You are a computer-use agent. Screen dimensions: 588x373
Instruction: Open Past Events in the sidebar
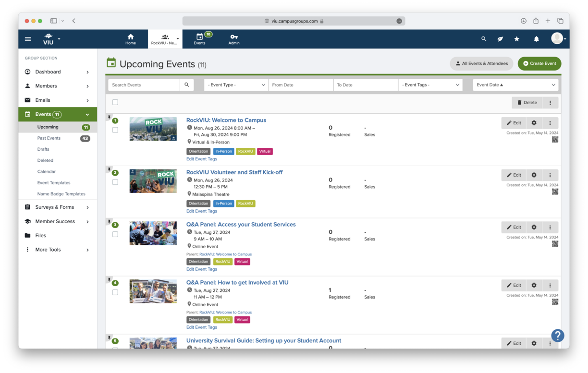pos(58,138)
